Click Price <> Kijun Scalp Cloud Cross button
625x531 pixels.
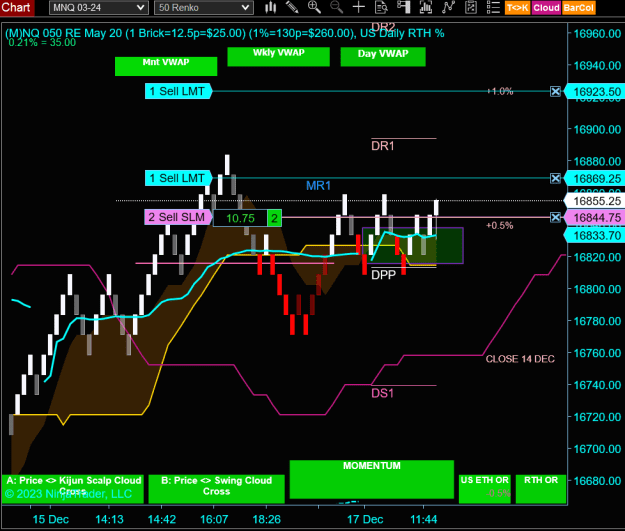[73, 489]
